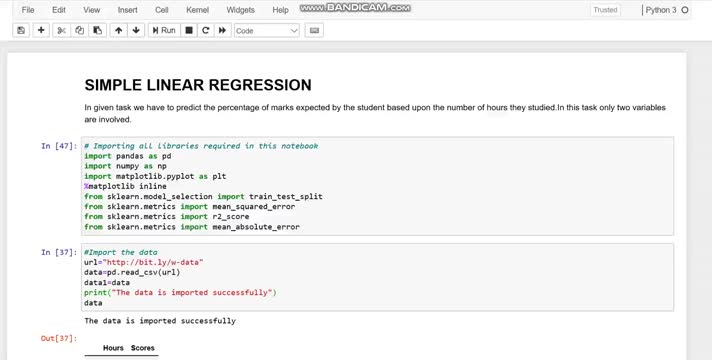Open the Kernel menu
712x360 pixels.
[198, 10]
